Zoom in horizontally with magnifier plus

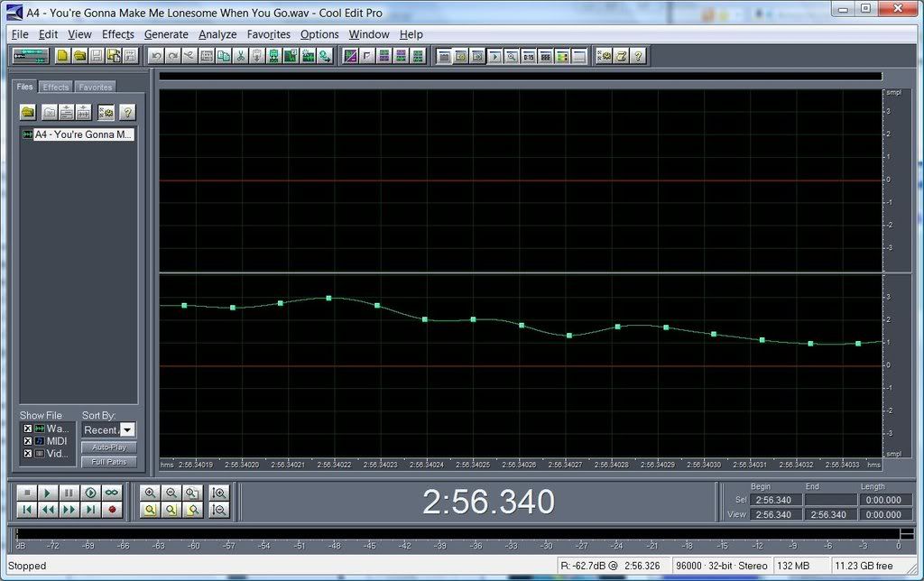pyautogui.click(x=150, y=493)
